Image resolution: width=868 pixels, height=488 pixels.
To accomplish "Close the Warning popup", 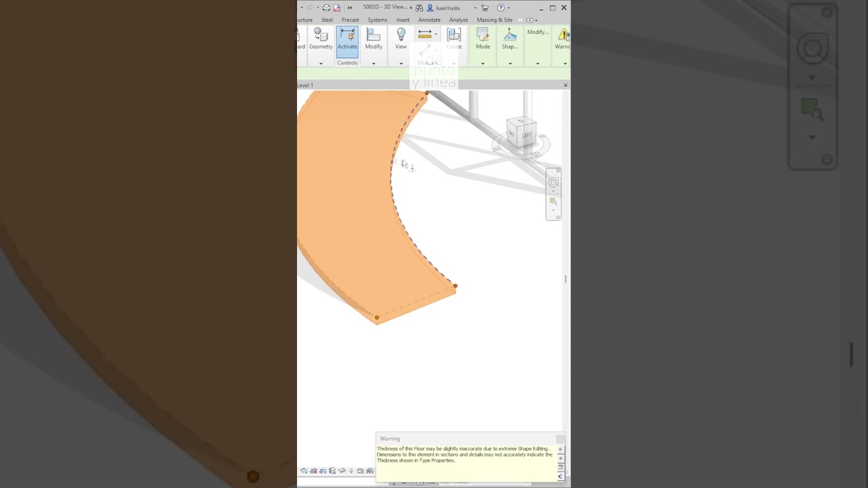I will tap(561, 439).
